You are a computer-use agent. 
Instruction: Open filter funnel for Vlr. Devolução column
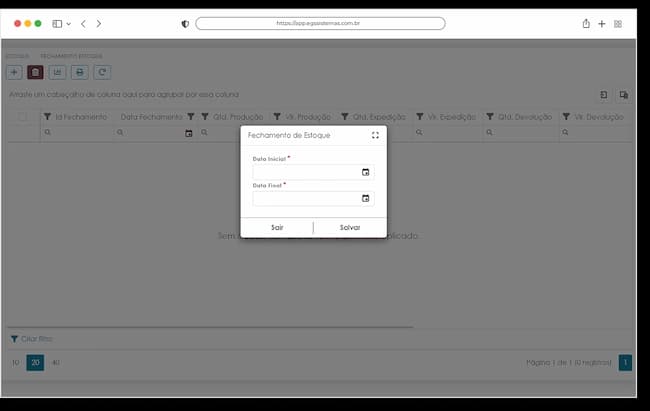coord(566,117)
